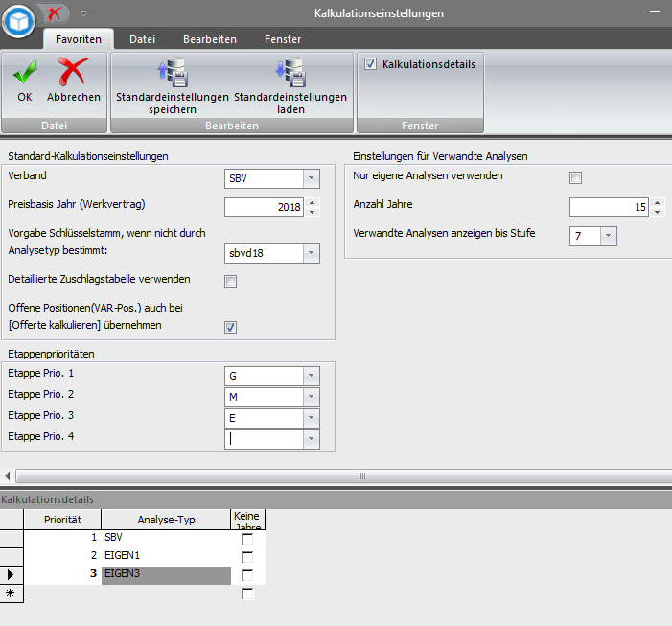Click the red Abbrechen X icon

[73, 73]
